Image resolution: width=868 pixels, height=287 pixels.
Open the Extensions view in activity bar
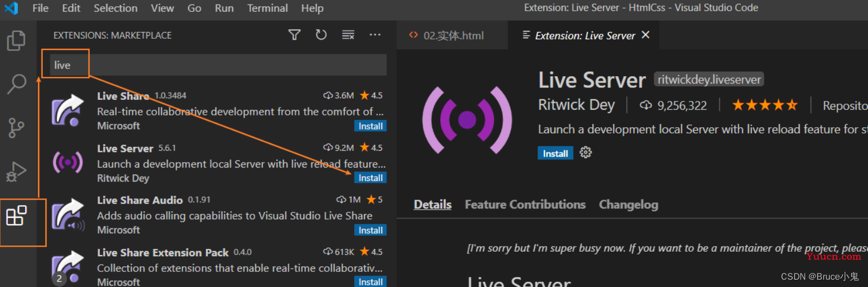click(x=16, y=215)
